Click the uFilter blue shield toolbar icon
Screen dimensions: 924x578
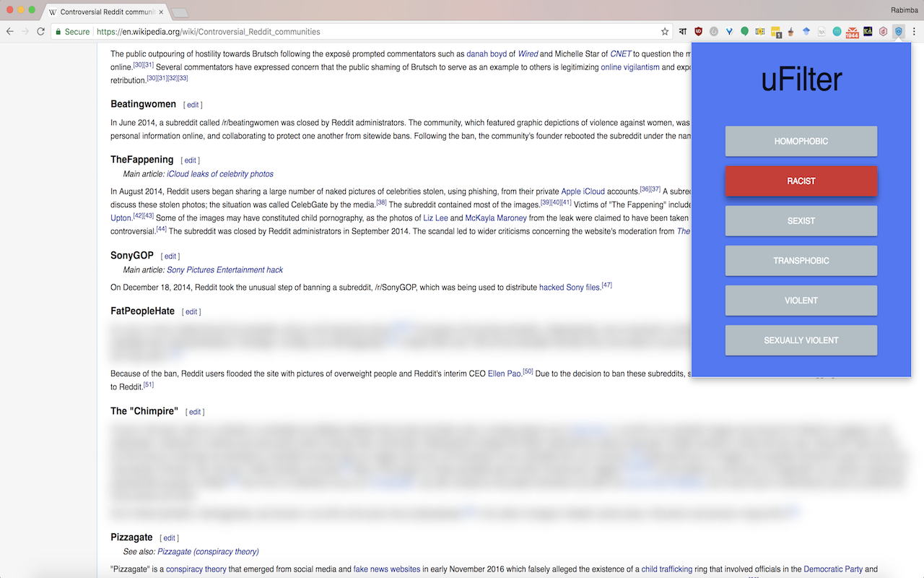(899, 32)
